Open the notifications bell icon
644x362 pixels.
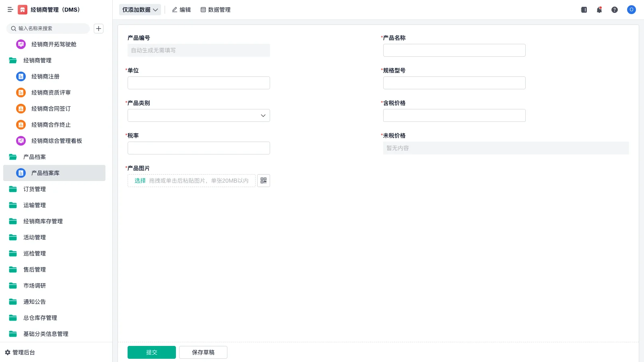tap(599, 10)
